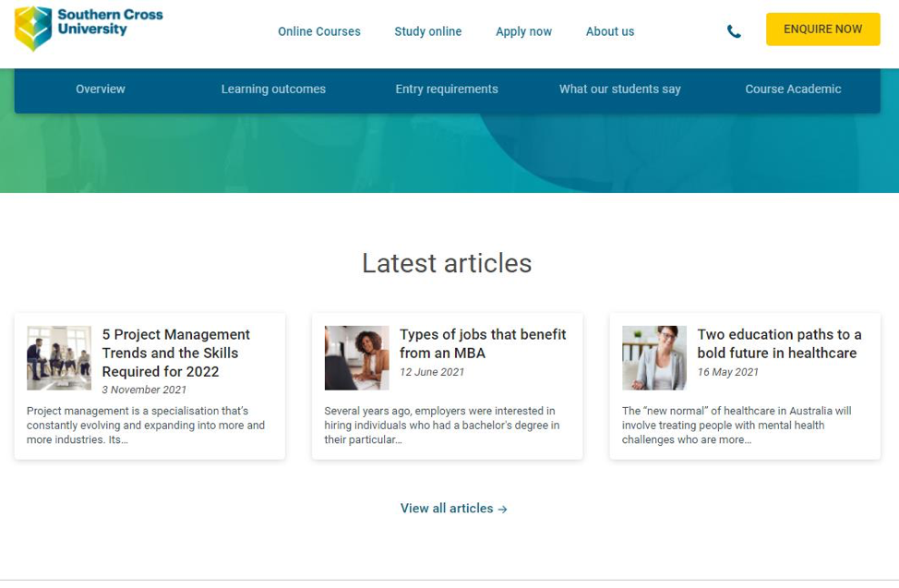Click the arrow beside View all articles
This screenshot has width=899, height=588.
[503, 510]
